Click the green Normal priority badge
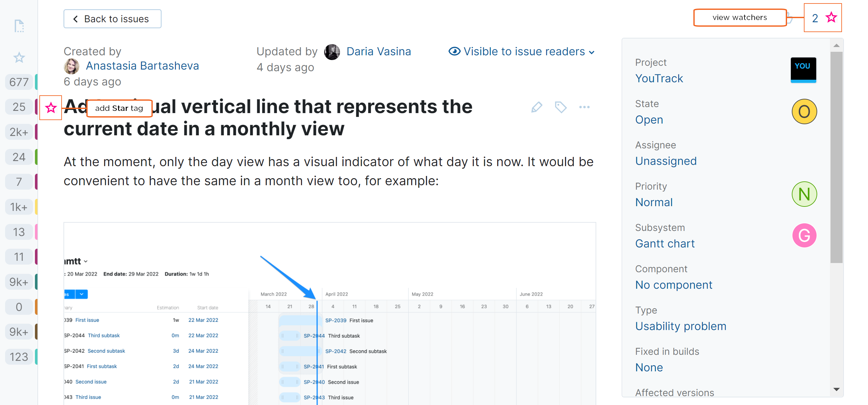The image size is (868, 405). pos(804,194)
